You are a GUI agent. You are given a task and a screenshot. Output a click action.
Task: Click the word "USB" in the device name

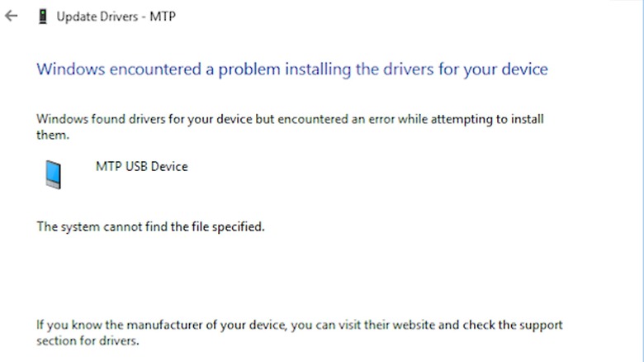click(135, 167)
